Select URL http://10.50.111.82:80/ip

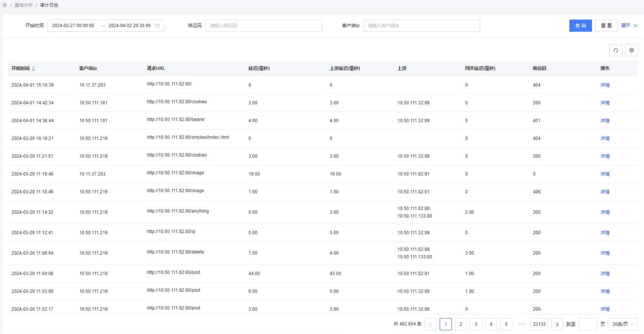point(171,231)
